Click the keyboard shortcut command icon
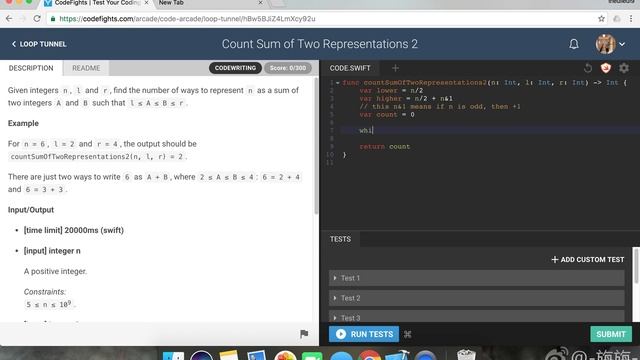Image resolution: width=640 pixels, height=360 pixels. point(407,335)
